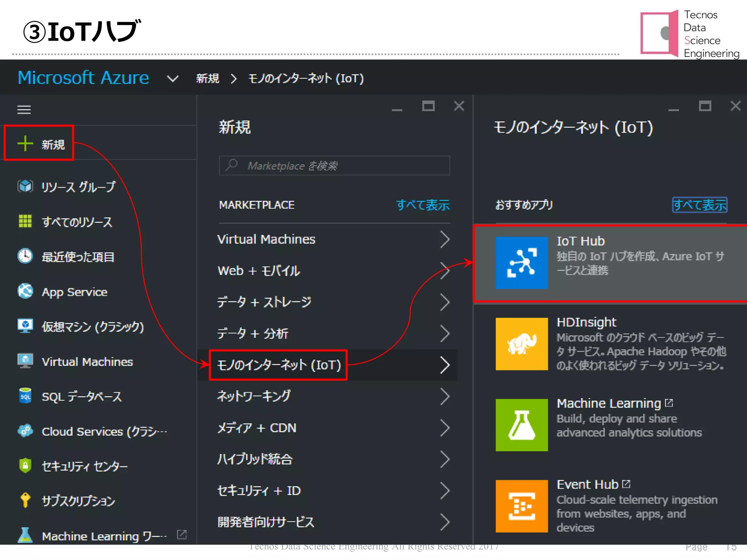The height and width of the screenshot is (560, 747).
Task: Click the Microsoft Azure logo text
Action: [84, 78]
